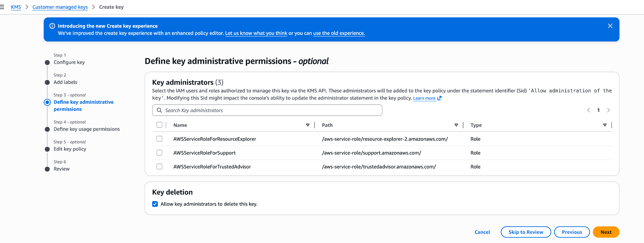This screenshot has height=243, width=644.
Task: Click Create key breadcrumb text
Action: click(x=111, y=7)
